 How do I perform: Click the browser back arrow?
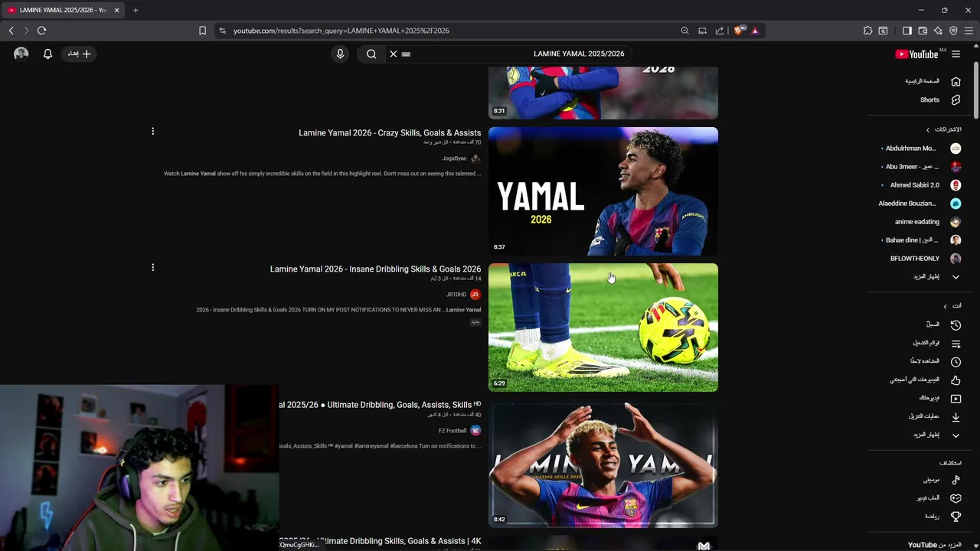pyautogui.click(x=11, y=31)
